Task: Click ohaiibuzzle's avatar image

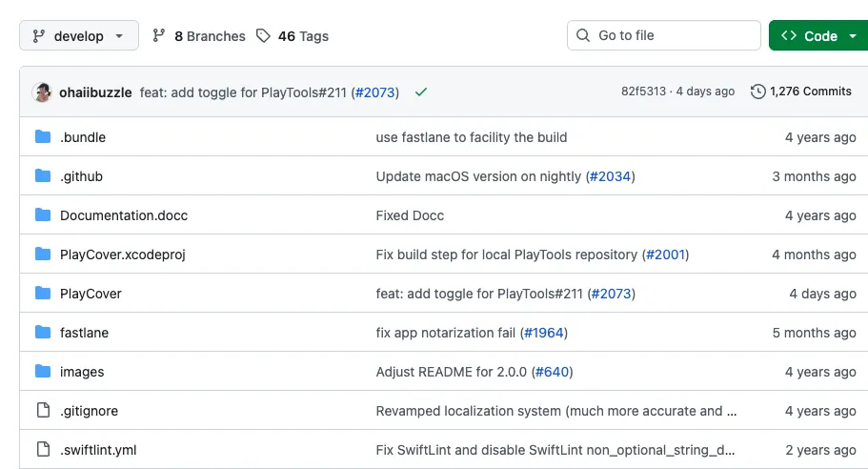Action: [42, 92]
